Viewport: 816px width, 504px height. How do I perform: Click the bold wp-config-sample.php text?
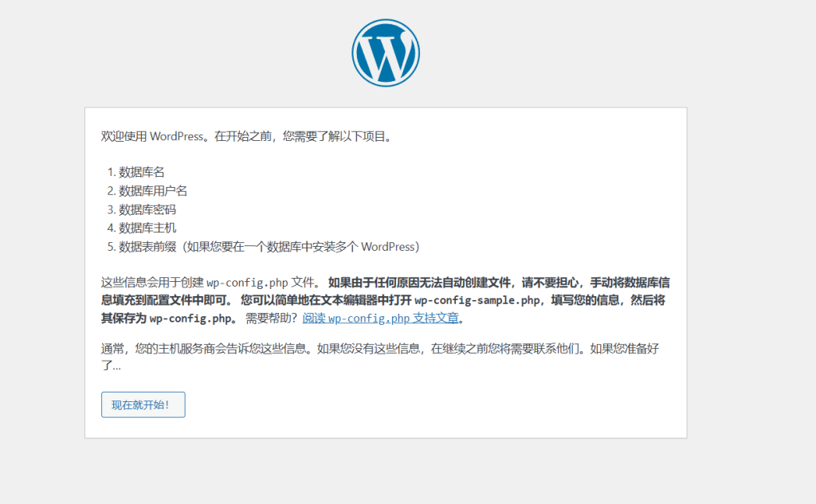coord(477,300)
